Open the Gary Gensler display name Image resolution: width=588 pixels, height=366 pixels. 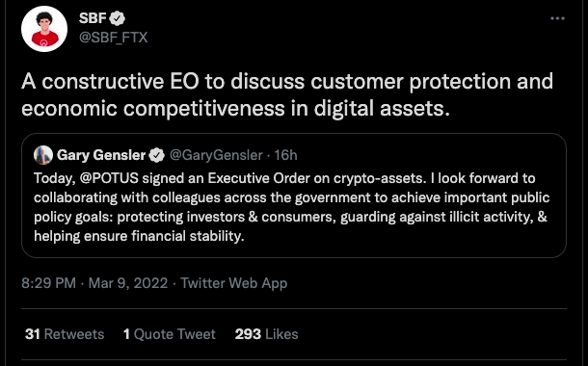(101, 155)
